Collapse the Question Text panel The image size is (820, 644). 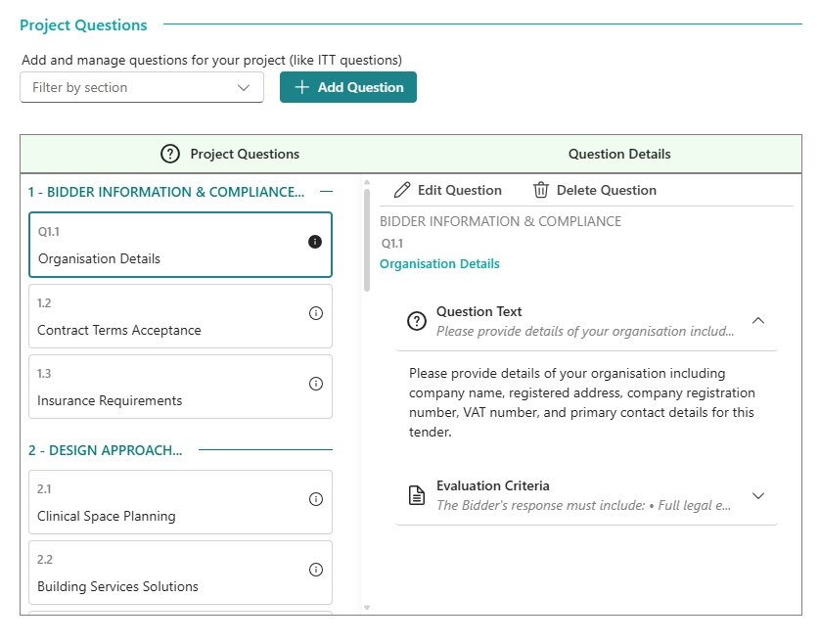758,321
